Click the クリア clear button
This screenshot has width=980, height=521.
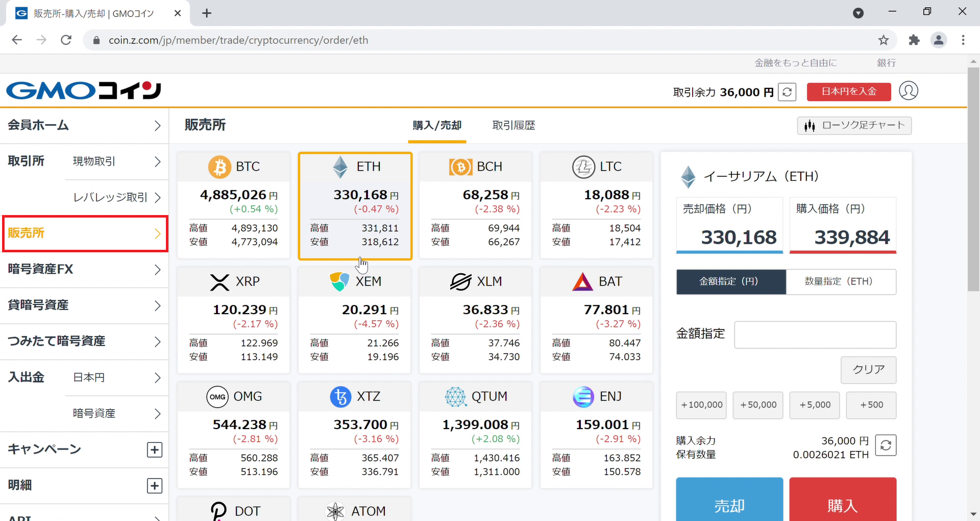pyautogui.click(x=868, y=370)
